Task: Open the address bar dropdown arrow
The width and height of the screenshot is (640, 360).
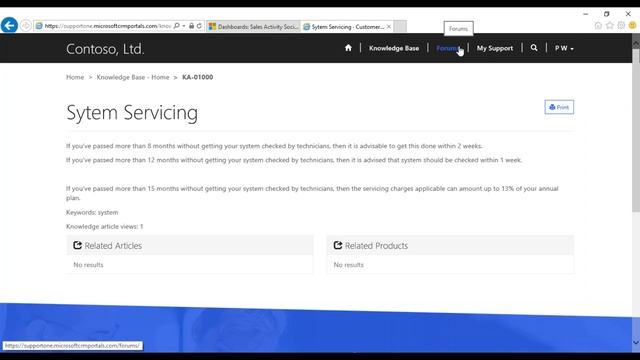Action: pos(184,26)
